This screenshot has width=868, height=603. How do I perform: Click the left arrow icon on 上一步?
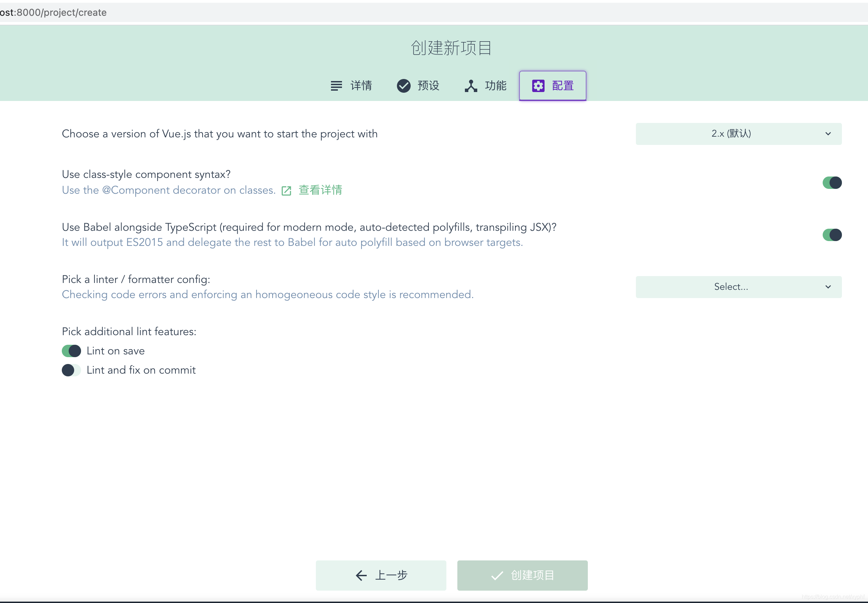[361, 575]
